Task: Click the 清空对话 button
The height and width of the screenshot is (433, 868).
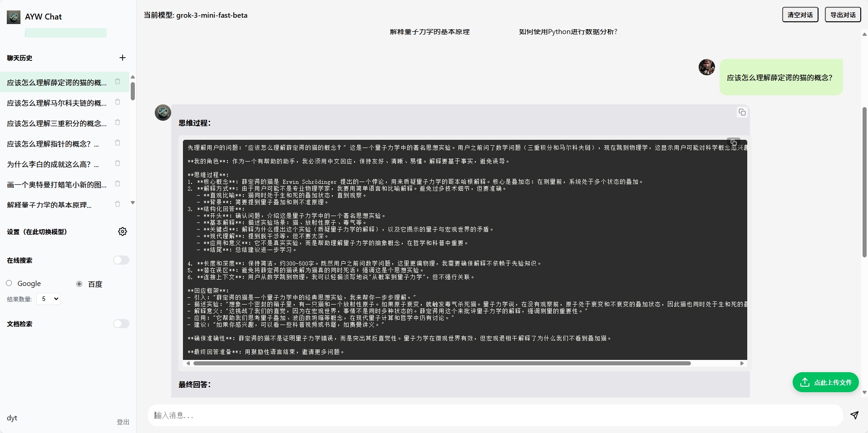Action: coord(800,15)
